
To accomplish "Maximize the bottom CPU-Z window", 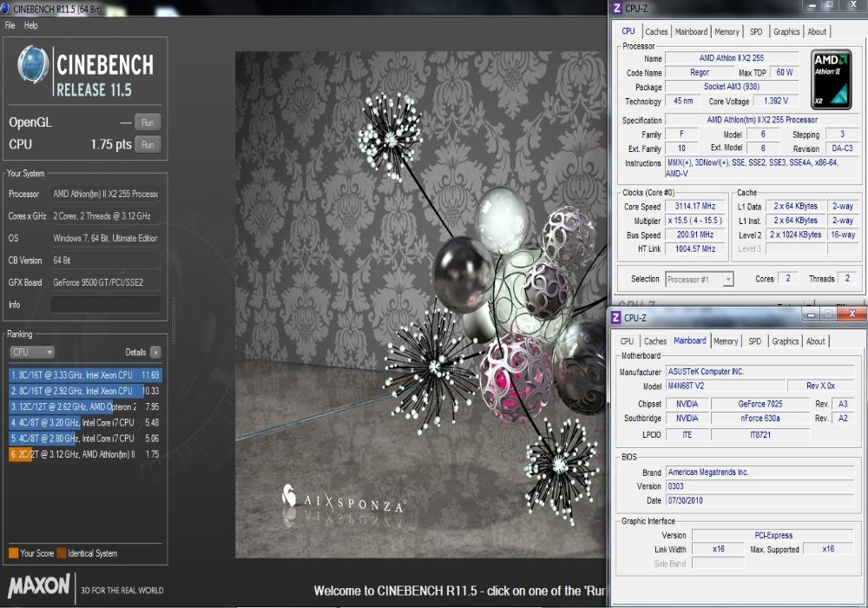I will tap(829, 314).
